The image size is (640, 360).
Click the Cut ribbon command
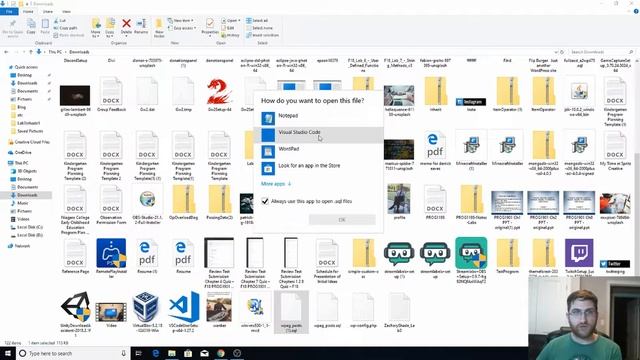[x=60, y=20]
